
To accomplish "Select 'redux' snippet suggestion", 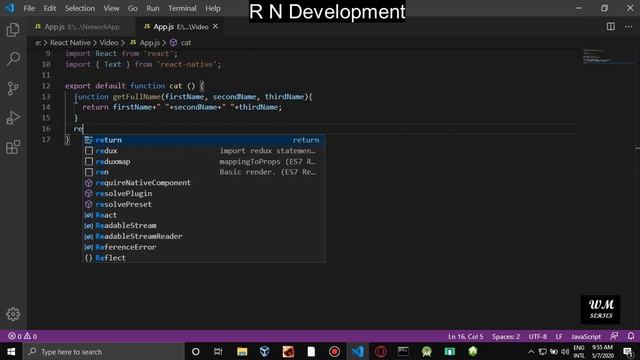I will tap(204, 151).
